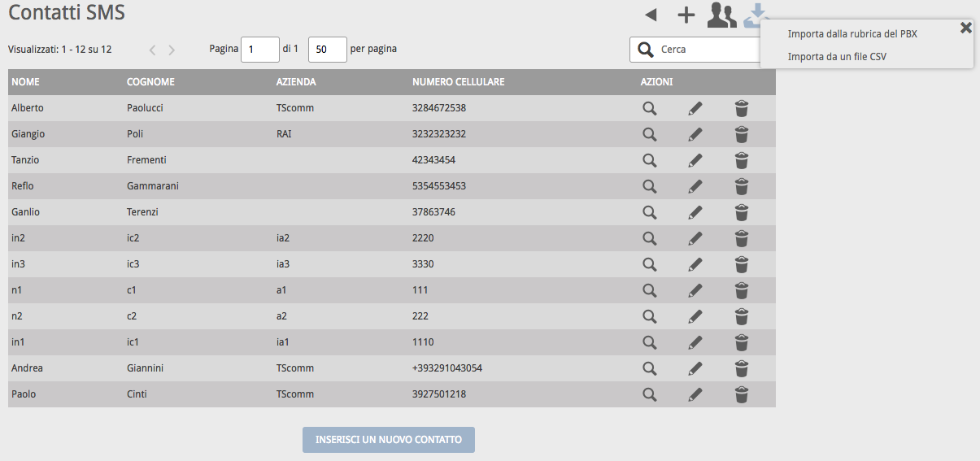Open the contact groups people icon

[x=722, y=15]
